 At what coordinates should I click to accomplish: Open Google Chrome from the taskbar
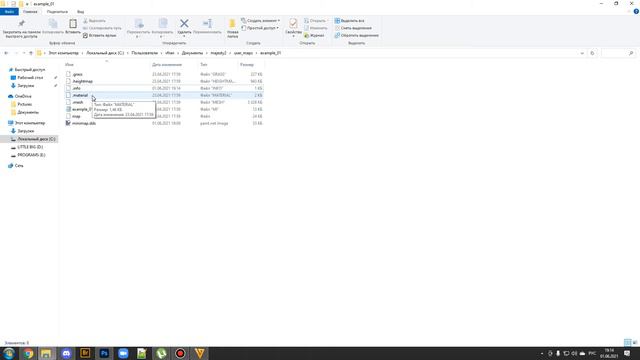pyautogui.click(x=28, y=353)
